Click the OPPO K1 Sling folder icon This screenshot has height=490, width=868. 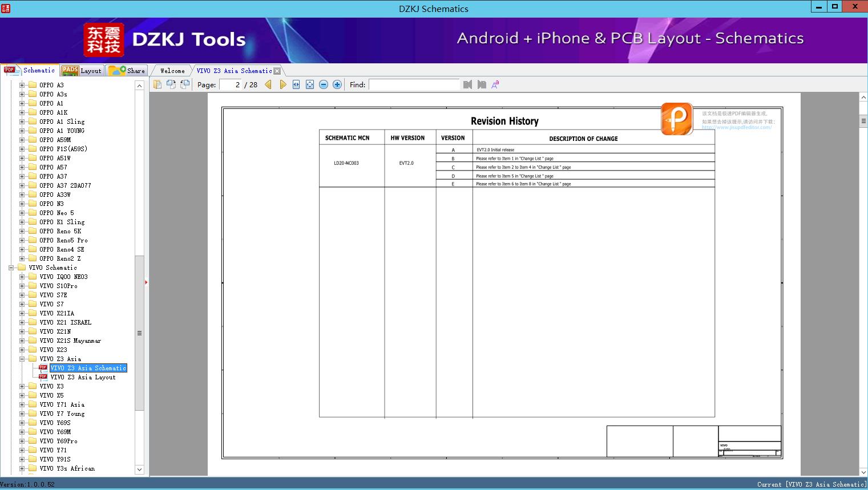click(x=33, y=222)
